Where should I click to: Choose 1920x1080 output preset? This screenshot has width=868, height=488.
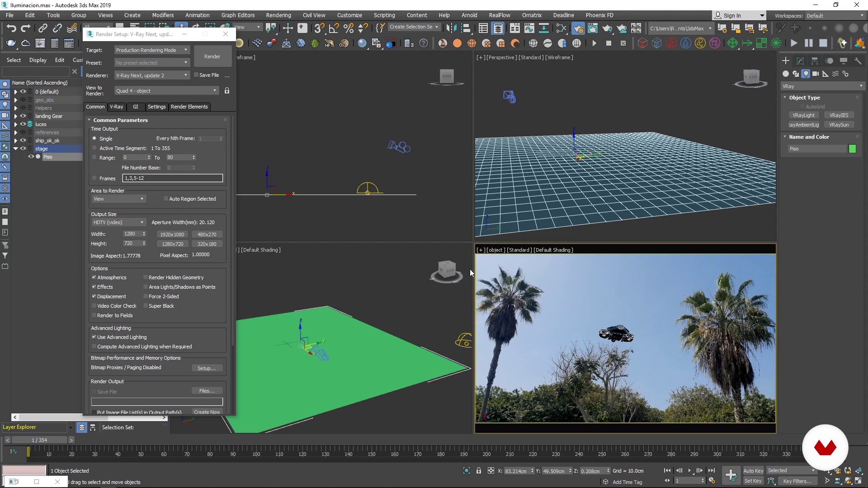pos(172,235)
